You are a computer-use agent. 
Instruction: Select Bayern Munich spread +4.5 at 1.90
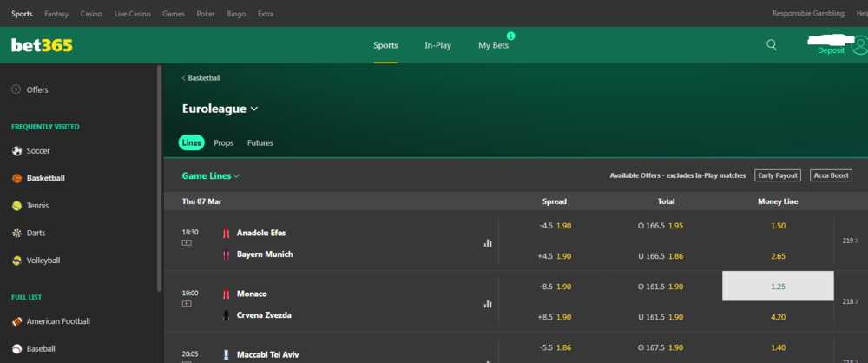click(555, 256)
